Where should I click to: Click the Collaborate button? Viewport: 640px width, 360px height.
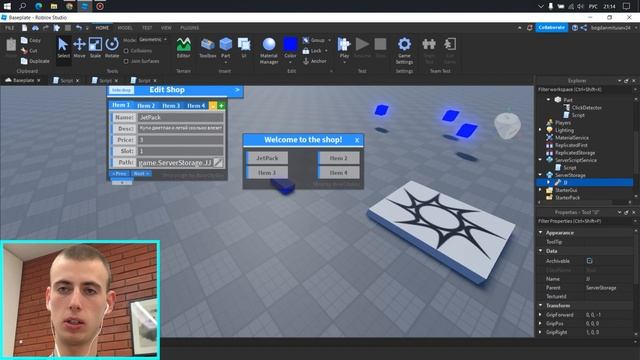pyautogui.click(x=551, y=27)
